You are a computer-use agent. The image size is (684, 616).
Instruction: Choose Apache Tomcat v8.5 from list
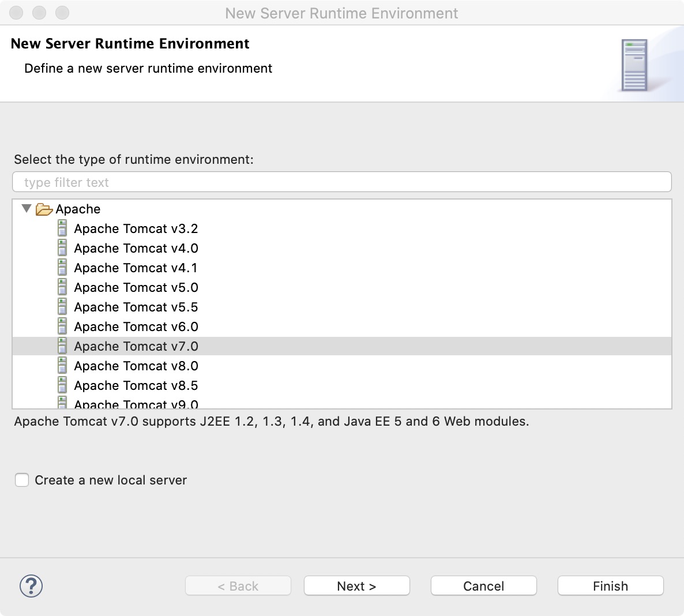click(x=136, y=385)
